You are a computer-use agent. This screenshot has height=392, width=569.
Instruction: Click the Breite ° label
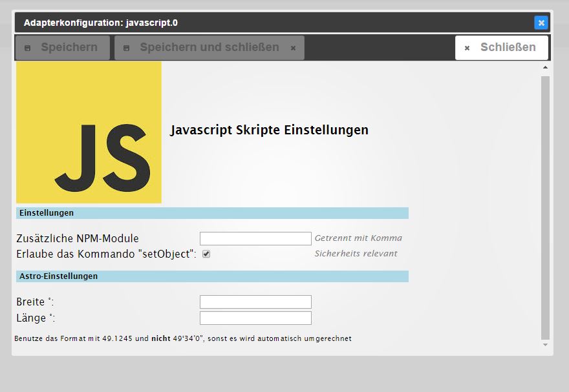(35, 302)
